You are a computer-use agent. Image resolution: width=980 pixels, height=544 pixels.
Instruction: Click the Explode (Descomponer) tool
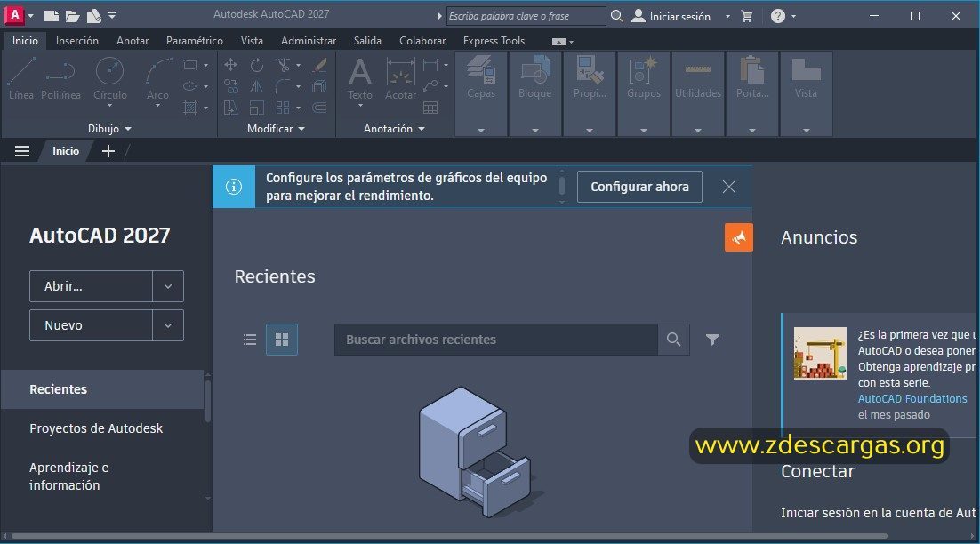(x=319, y=86)
